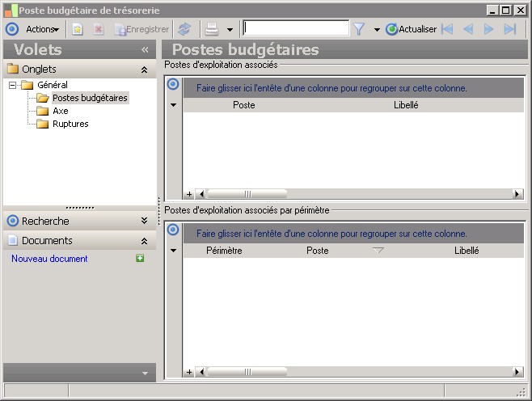
Task: Click the lower grid Libellé column header
Action: 467,251
